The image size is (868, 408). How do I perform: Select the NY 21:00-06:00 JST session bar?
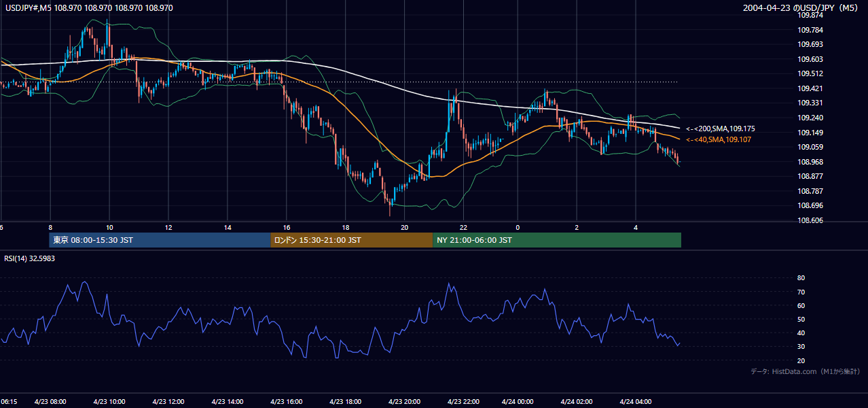pos(557,240)
